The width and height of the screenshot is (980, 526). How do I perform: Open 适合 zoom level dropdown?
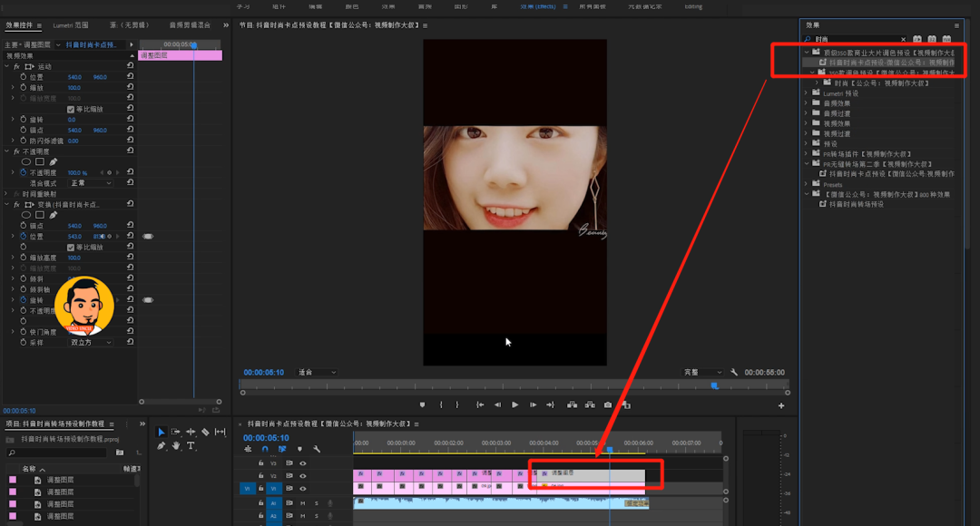click(x=317, y=373)
